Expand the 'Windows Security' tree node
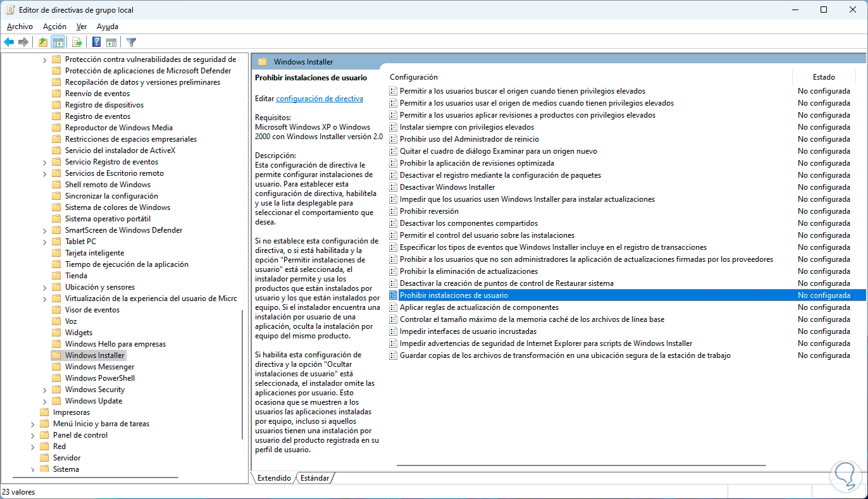This screenshot has width=868, height=499. tap(44, 390)
